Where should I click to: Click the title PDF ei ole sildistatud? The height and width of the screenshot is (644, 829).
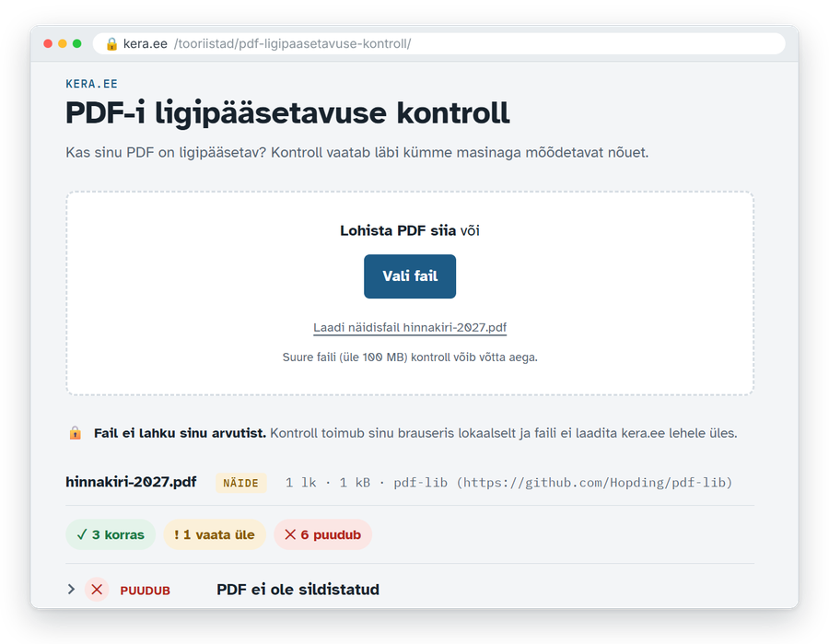pos(298,589)
